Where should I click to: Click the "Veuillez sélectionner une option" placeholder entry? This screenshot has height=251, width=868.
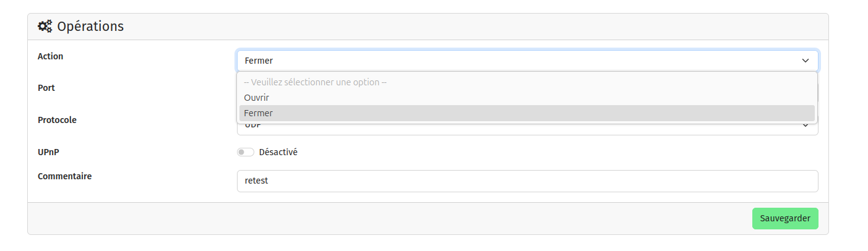tap(315, 82)
